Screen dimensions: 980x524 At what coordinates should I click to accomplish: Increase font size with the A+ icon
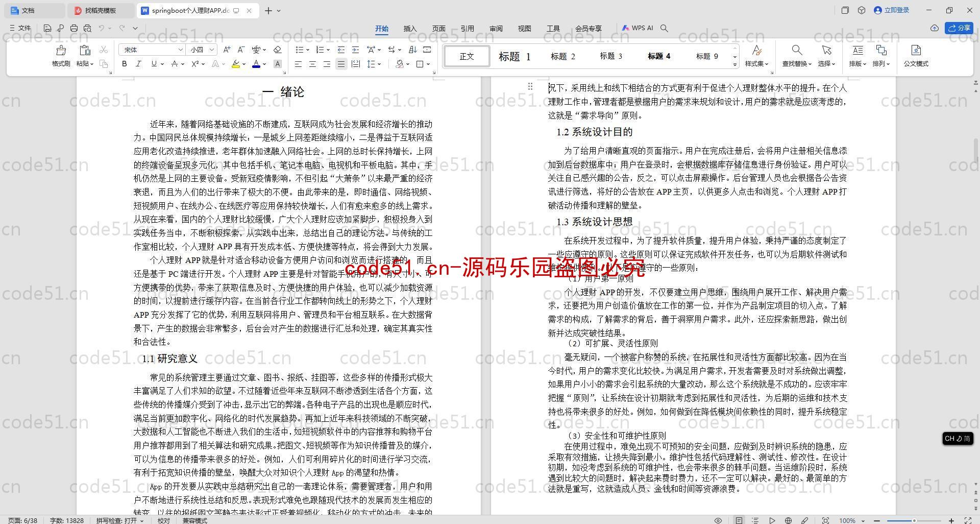(227, 50)
